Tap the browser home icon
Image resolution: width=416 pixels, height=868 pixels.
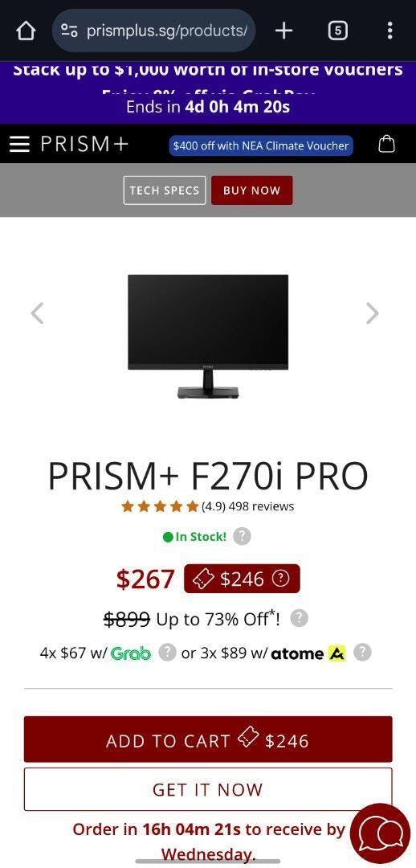pyautogui.click(x=26, y=31)
